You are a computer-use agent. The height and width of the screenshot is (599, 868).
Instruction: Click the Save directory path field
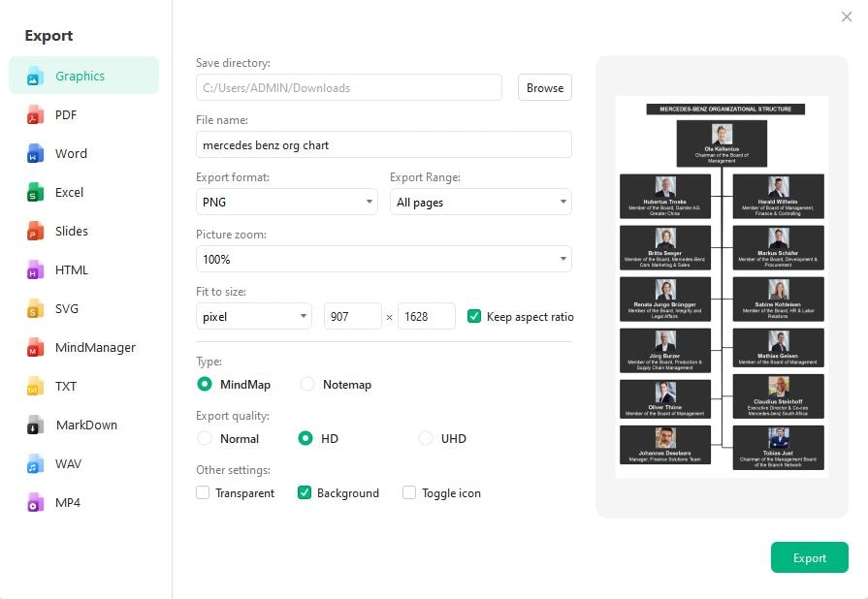pyautogui.click(x=349, y=87)
